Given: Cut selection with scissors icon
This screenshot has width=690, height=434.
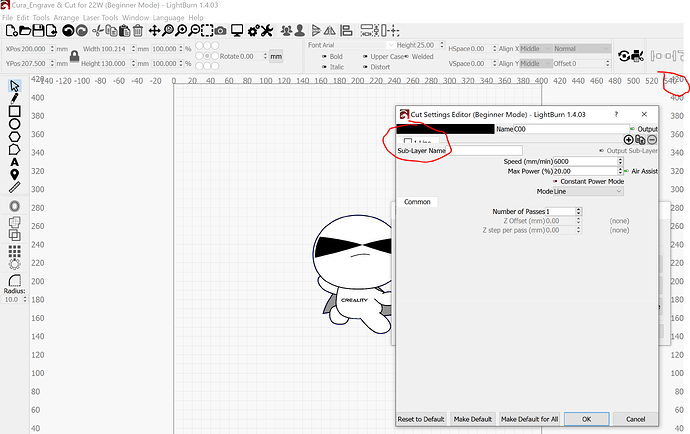Looking at the screenshot, I should click(98, 30).
